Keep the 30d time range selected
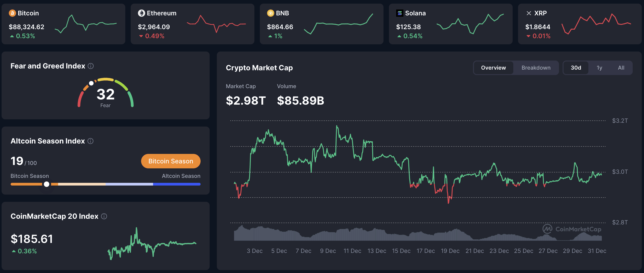This screenshot has width=644, height=273. [576, 68]
